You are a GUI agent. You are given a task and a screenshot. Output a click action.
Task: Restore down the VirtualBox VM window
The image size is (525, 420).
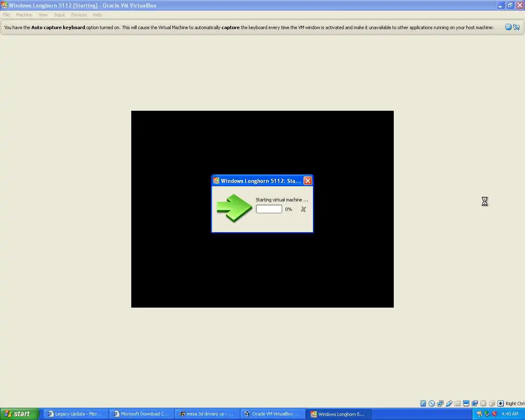tap(510, 5)
